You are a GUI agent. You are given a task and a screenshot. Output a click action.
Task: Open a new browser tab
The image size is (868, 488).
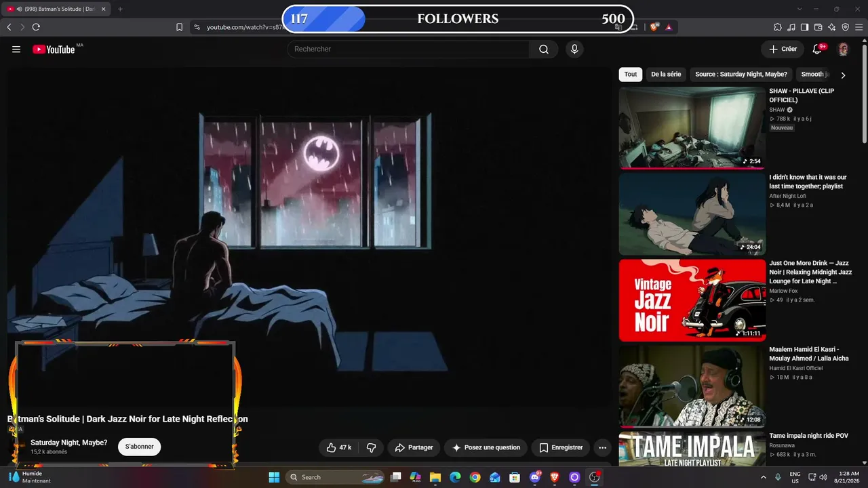click(120, 9)
